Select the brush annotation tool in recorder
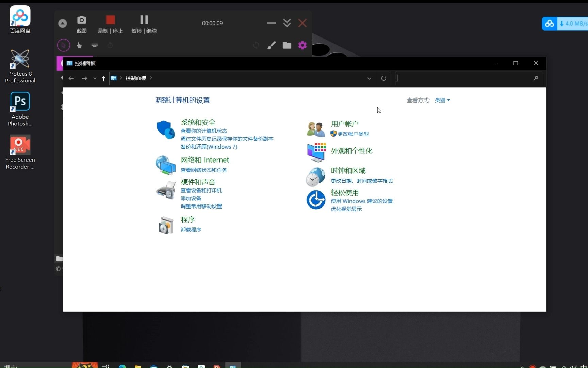The width and height of the screenshot is (588, 368). point(271,45)
